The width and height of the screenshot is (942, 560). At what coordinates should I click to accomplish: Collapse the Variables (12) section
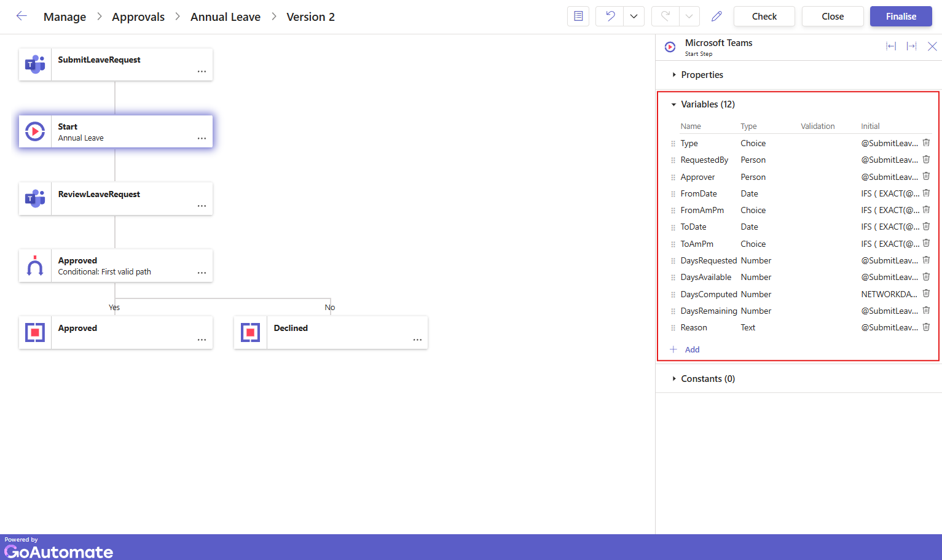coord(707,104)
